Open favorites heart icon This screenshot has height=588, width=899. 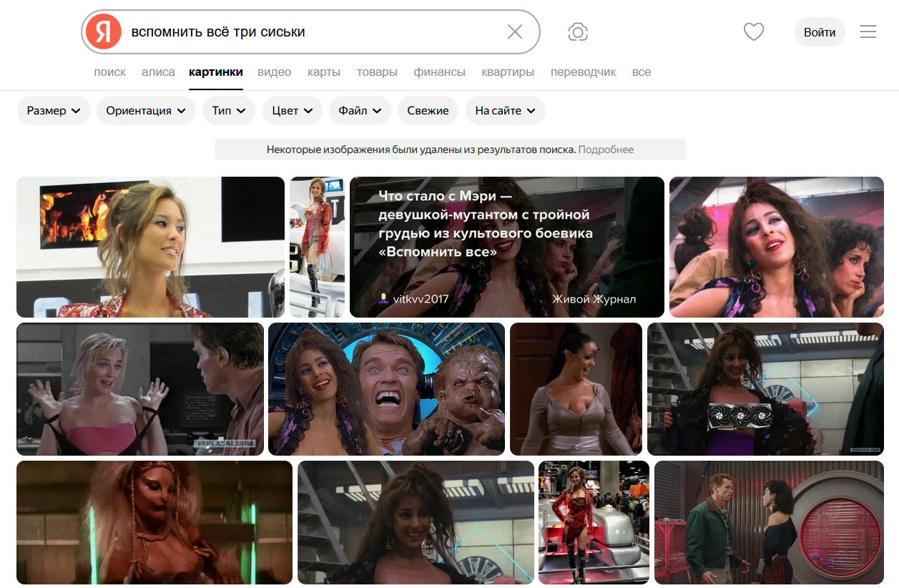pyautogui.click(x=754, y=31)
